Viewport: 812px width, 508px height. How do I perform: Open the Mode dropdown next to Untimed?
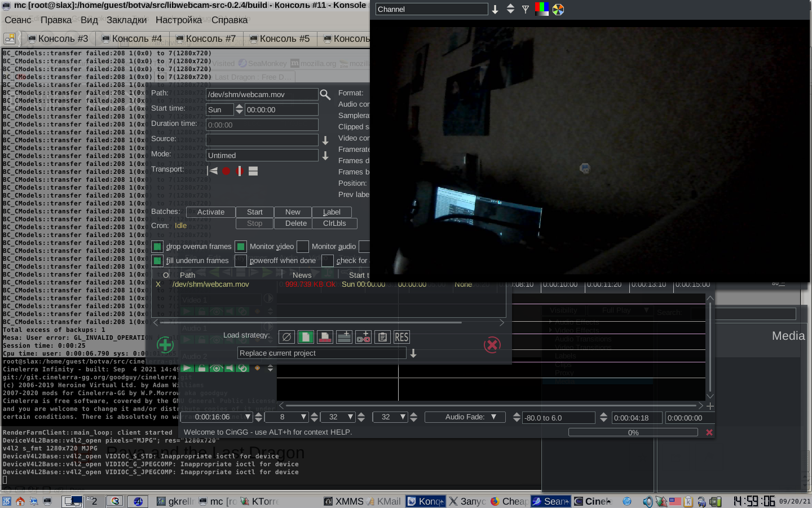coord(325,155)
